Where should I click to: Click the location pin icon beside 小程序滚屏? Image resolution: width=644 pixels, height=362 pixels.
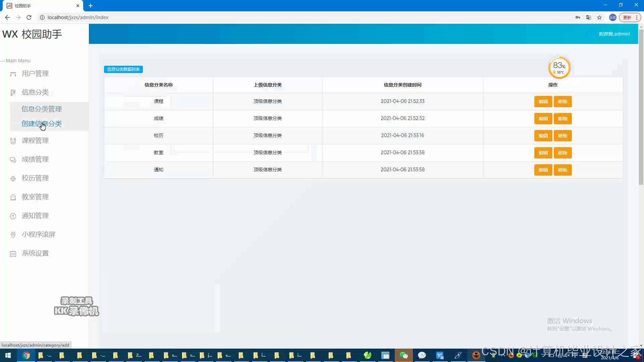(x=13, y=235)
